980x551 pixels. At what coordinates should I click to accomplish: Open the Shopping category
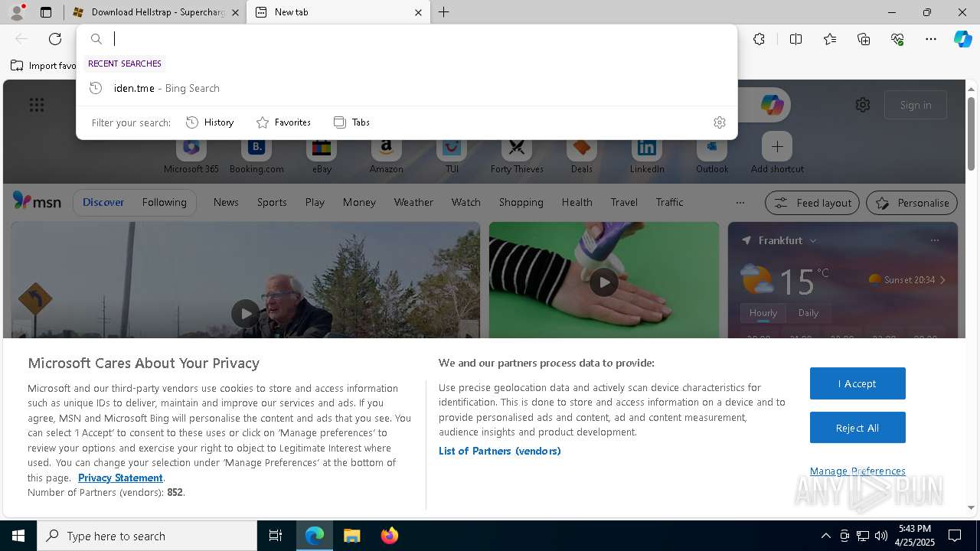(521, 202)
